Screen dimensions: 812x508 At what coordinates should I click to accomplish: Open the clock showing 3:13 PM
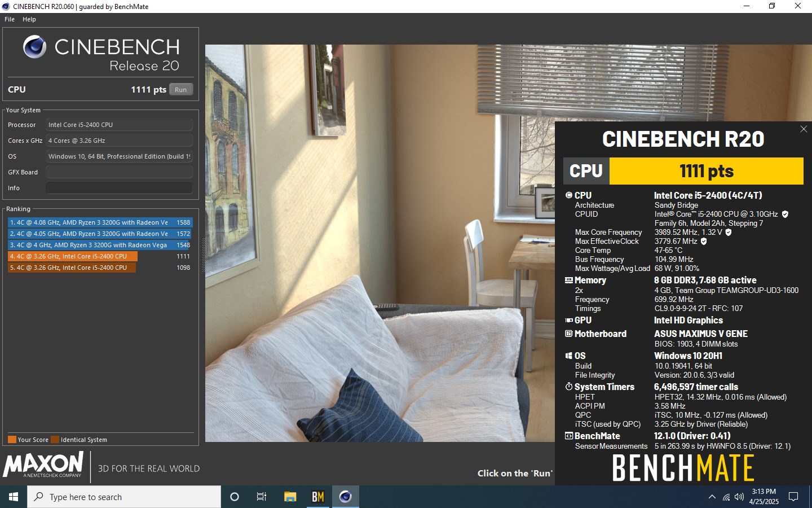(764, 497)
